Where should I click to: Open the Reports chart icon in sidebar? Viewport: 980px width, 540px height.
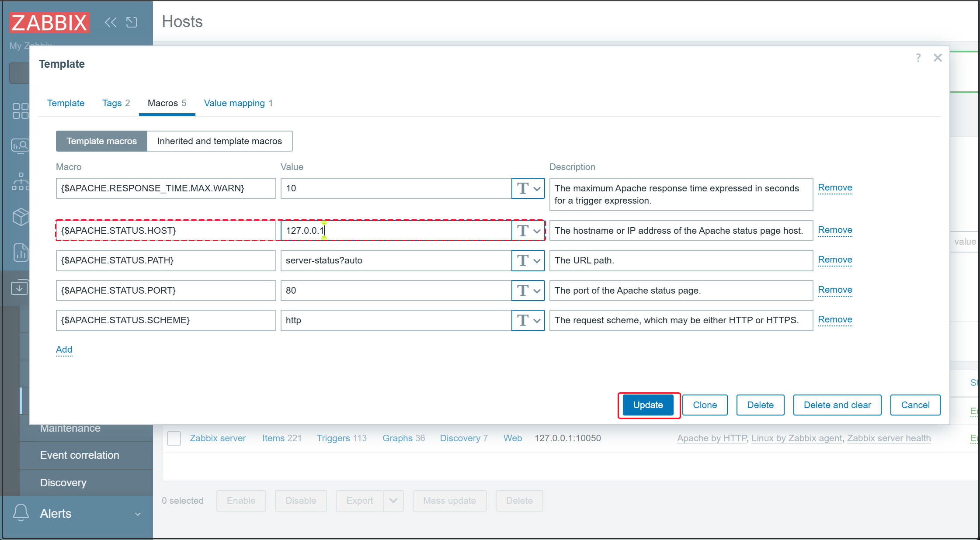click(20, 252)
